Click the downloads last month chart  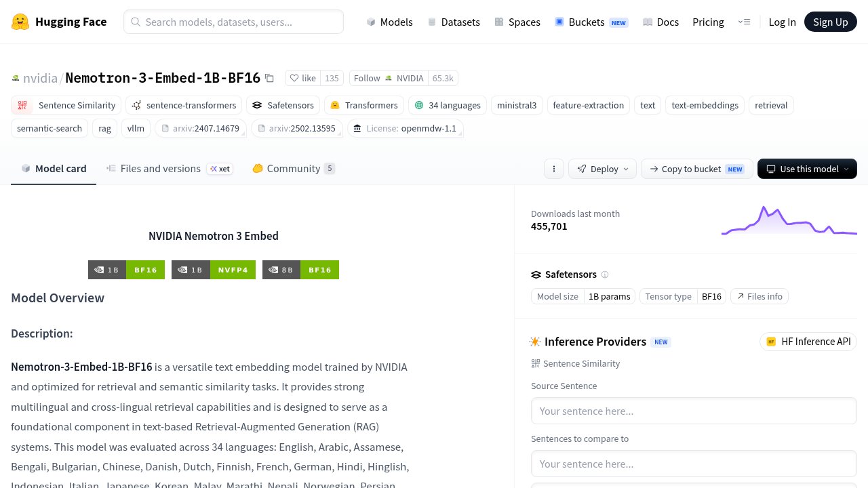(789, 220)
